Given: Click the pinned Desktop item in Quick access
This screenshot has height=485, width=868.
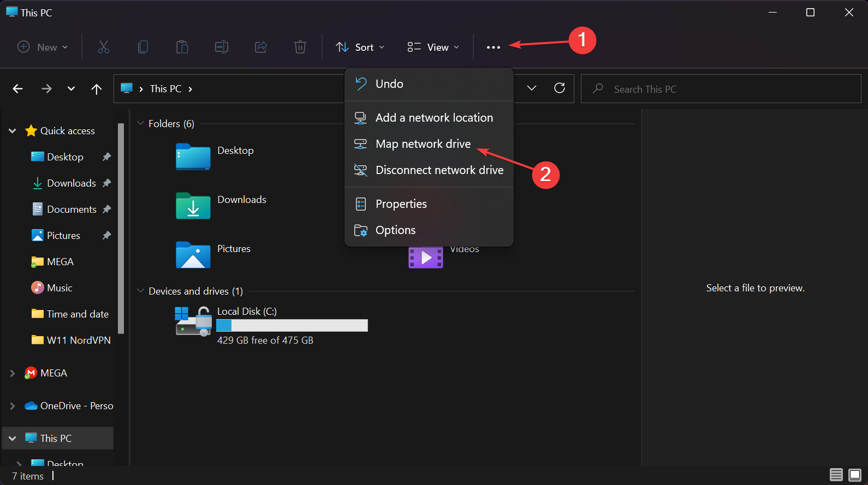Looking at the screenshot, I should [65, 157].
